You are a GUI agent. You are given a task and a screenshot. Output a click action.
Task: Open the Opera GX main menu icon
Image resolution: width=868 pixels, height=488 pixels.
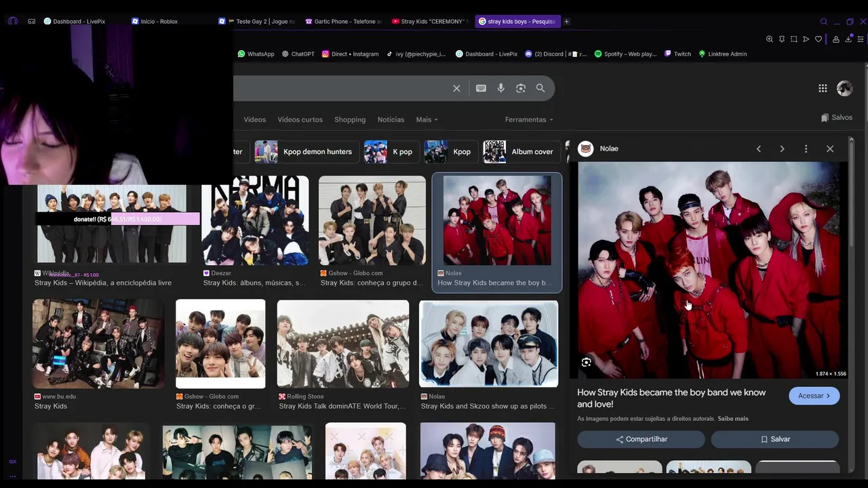[x=12, y=21]
